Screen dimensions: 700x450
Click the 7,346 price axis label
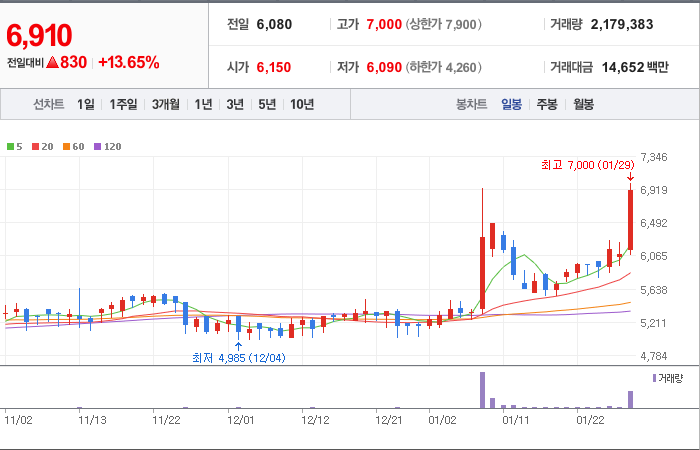click(x=654, y=157)
